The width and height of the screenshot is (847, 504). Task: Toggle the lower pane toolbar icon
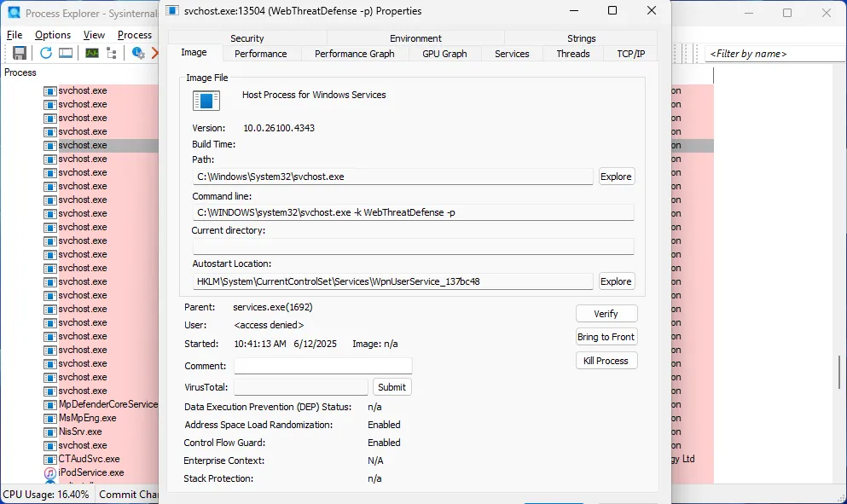pos(66,53)
